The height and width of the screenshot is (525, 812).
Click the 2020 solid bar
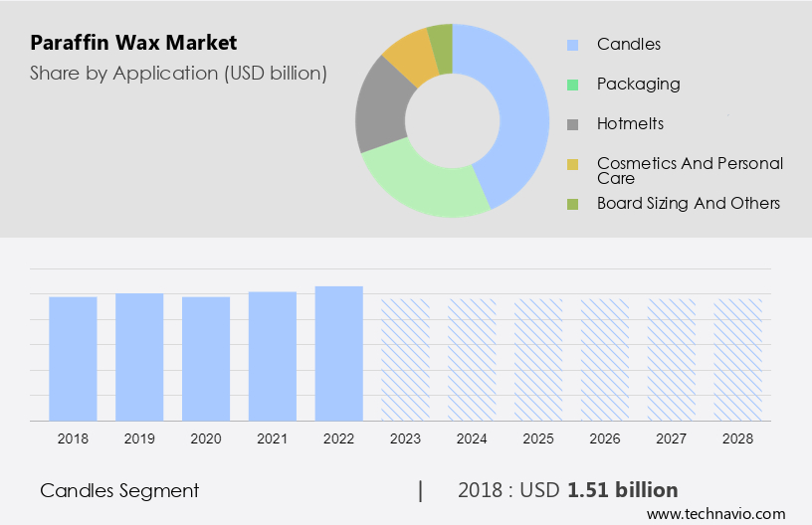pos(206,358)
